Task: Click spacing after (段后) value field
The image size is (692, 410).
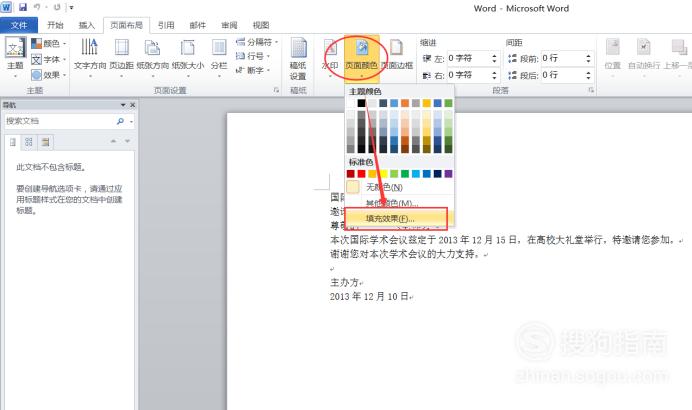Action: 562,75
